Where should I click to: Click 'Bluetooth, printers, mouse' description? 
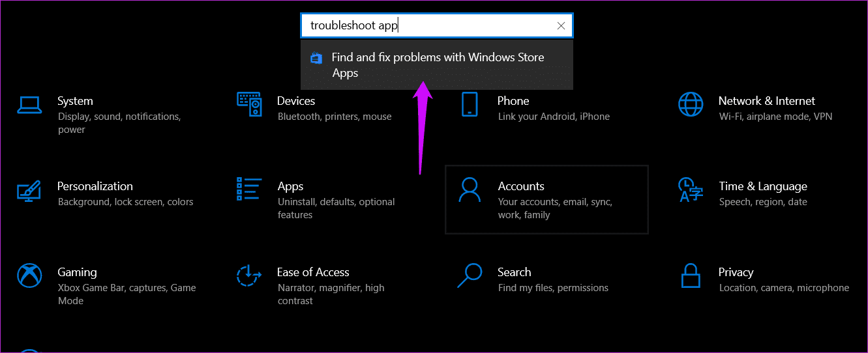tap(335, 117)
